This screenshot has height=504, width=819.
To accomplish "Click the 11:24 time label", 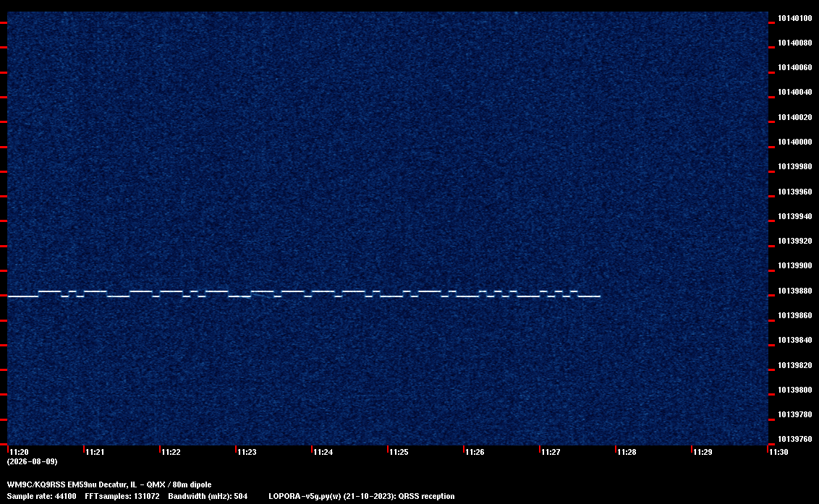I will pyautogui.click(x=323, y=452).
